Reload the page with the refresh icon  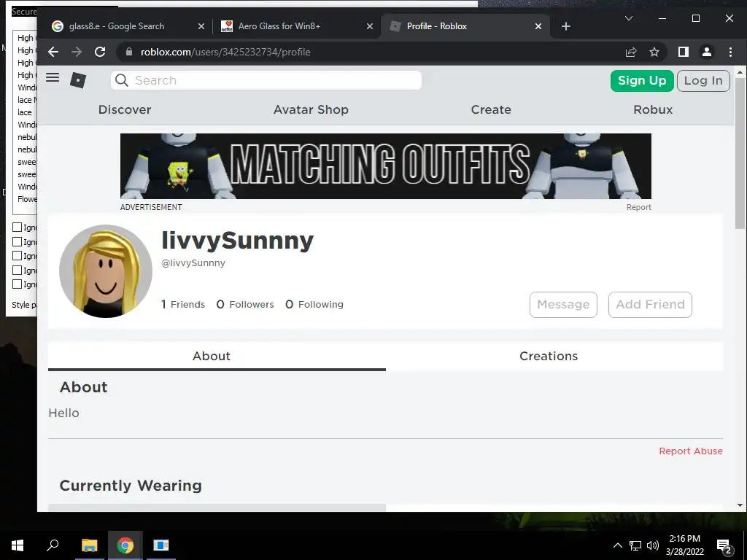99,52
